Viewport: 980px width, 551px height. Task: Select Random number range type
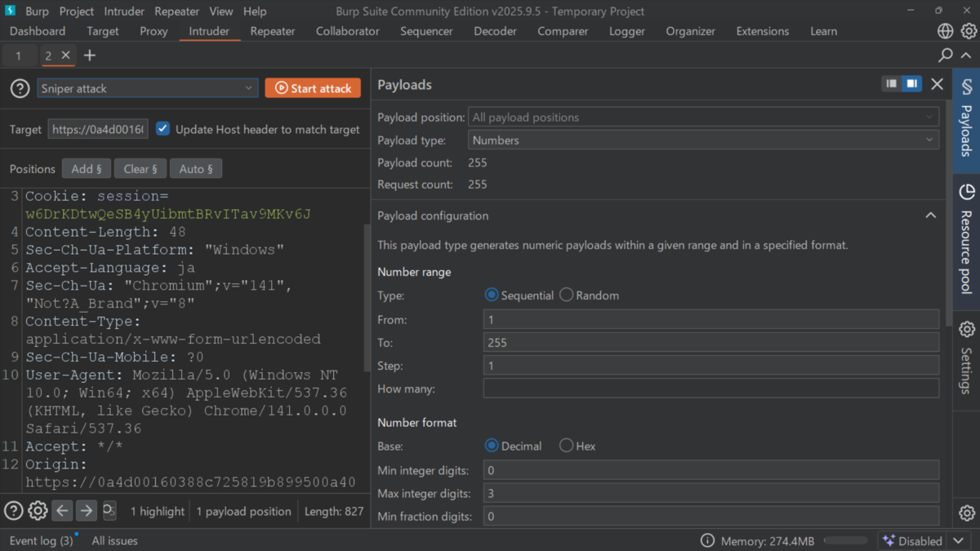click(x=567, y=295)
